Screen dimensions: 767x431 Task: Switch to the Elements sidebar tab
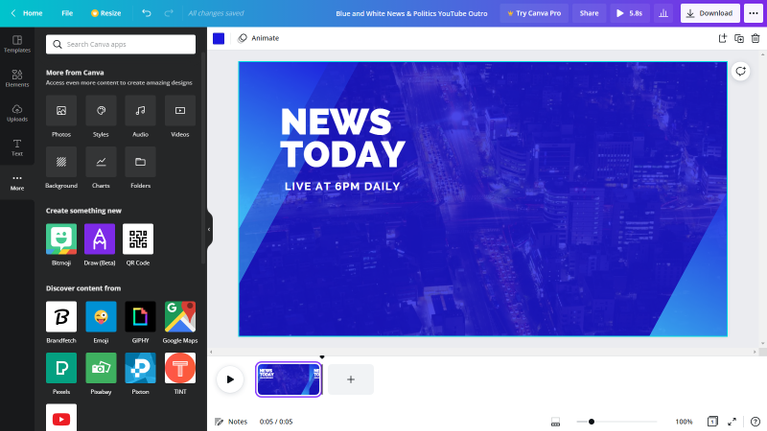17,78
